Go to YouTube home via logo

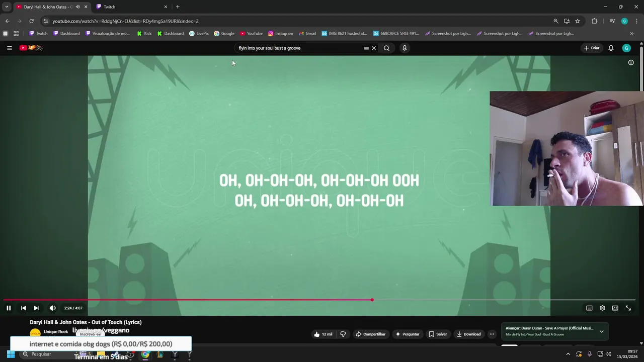click(31, 48)
